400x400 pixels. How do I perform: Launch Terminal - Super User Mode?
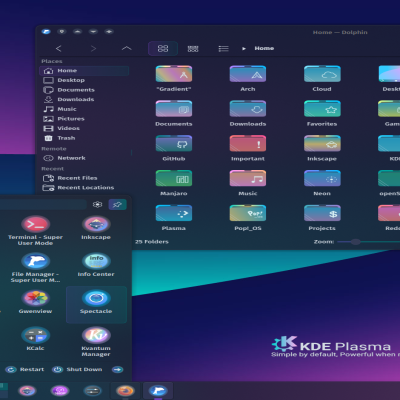[35, 231]
